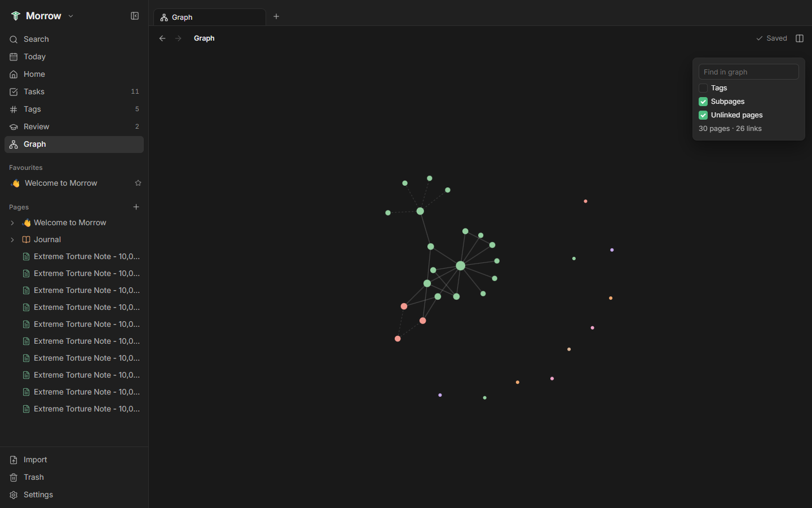Click the "30 pages · 26 links" count
This screenshot has height=508, width=812.
click(730, 129)
